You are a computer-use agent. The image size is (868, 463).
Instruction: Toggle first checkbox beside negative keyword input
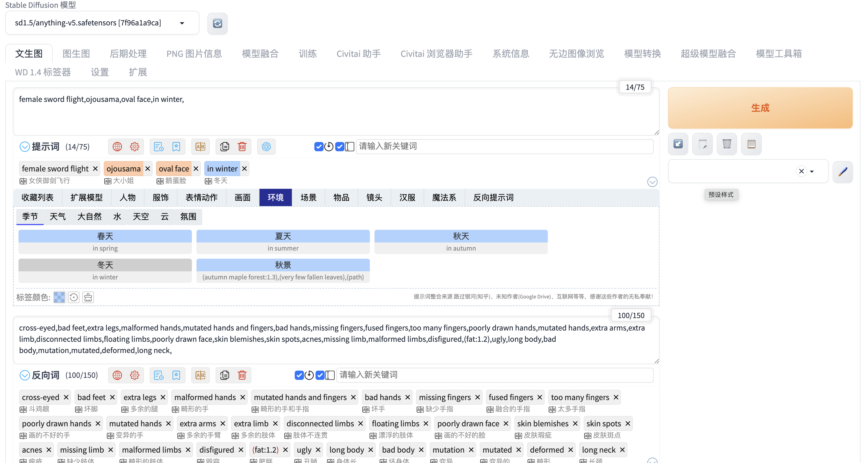(299, 375)
